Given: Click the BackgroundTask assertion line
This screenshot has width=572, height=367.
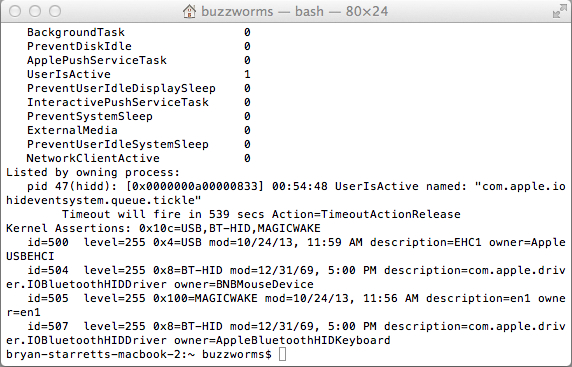Looking at the screenshot, I should click(139, 32).
